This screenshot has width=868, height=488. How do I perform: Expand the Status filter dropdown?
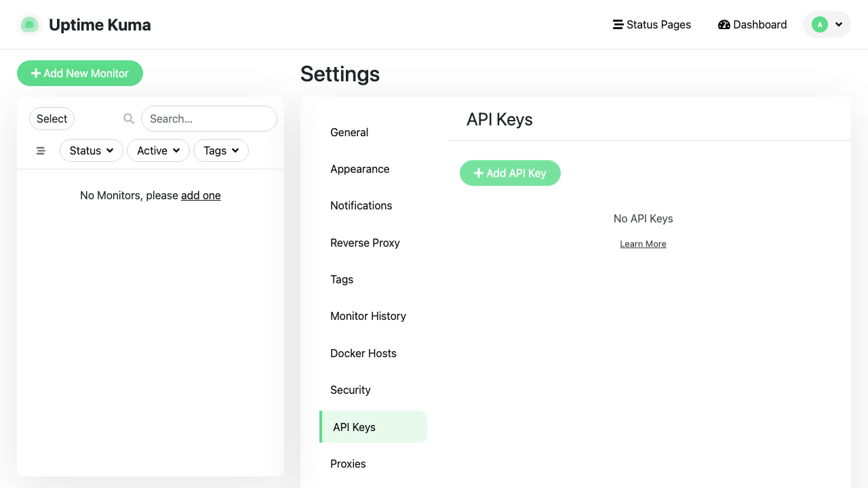[92, 150]
